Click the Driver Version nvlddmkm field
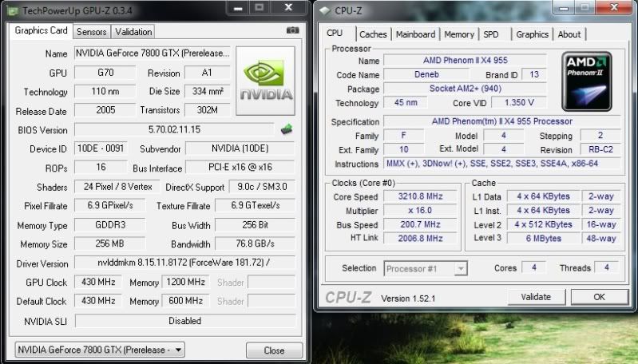This screenshot has height=364, width=638. coord(184,263)
